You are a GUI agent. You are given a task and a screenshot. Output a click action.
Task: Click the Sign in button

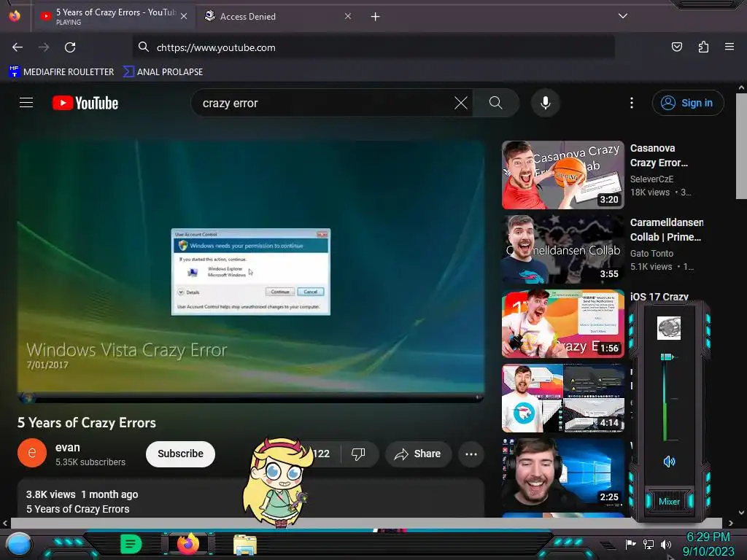point(688,103)
